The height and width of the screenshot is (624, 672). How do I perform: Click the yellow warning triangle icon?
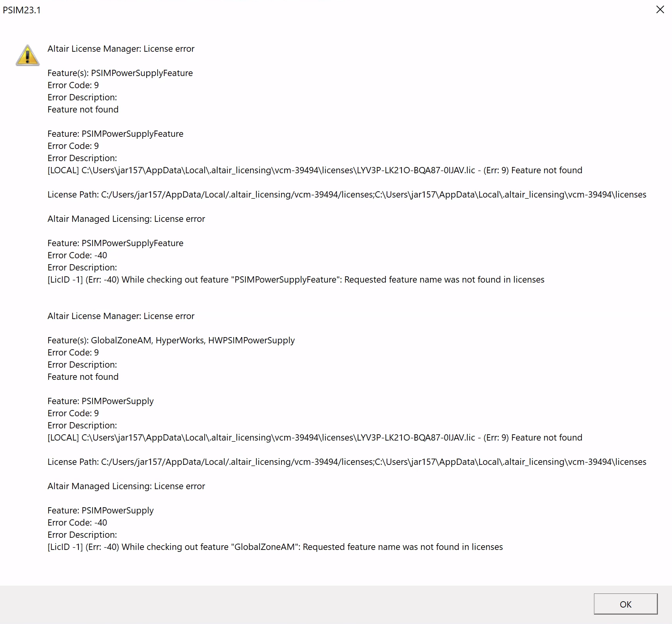click(27, 56)
